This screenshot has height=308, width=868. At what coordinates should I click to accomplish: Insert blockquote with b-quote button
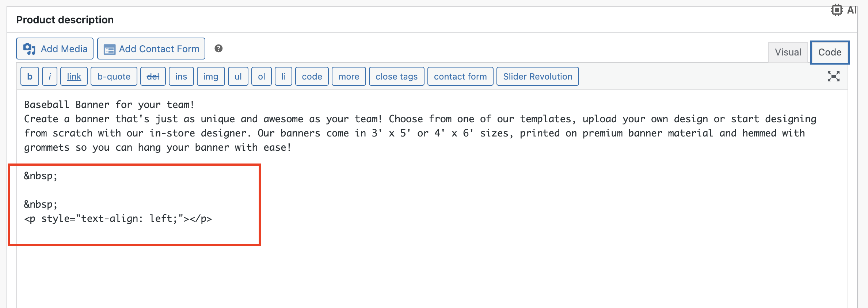[114, 76]
